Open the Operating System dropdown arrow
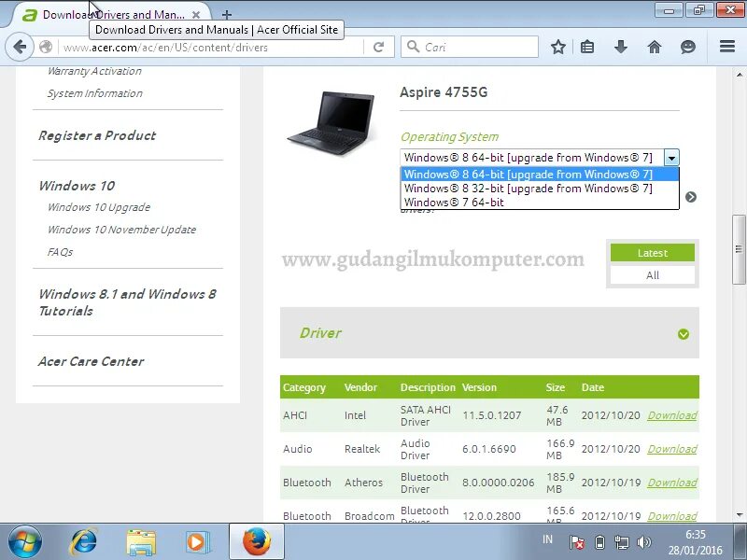747x560 pixels. (671, 158)
